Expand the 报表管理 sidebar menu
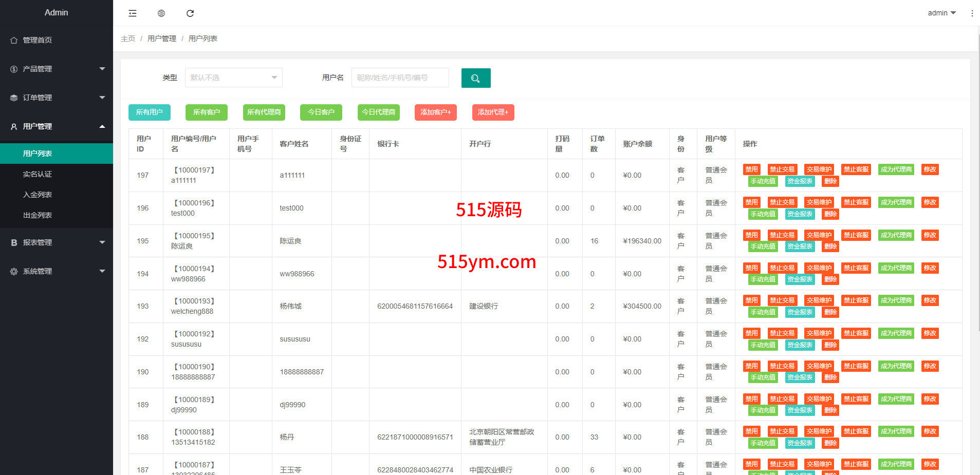 coord(57,242)
